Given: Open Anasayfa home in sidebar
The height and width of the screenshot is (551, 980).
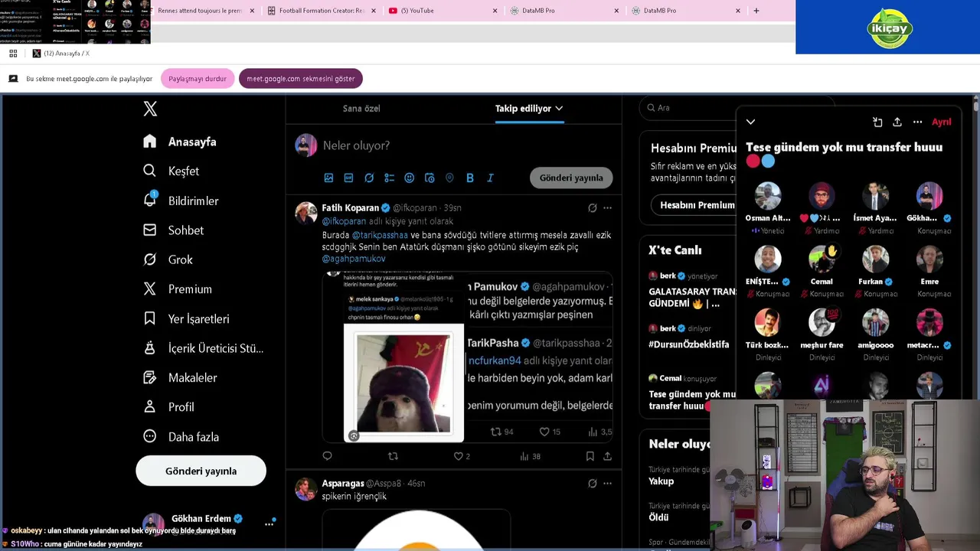Looking at the screenshot, I should [x=180, y=142].
